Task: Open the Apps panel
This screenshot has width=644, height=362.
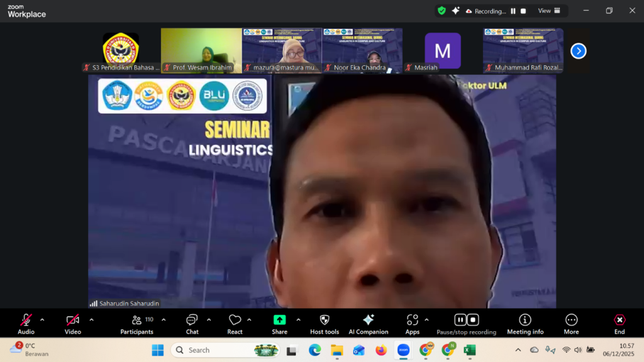Action: click(412, 323)
